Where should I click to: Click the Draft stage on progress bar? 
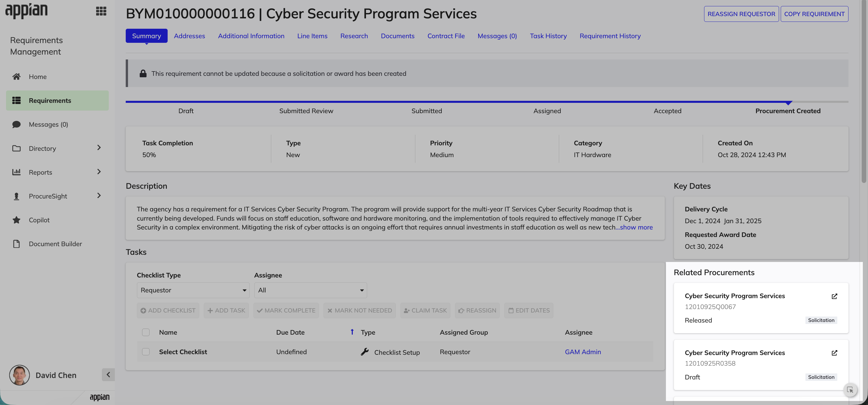point(186,111)
